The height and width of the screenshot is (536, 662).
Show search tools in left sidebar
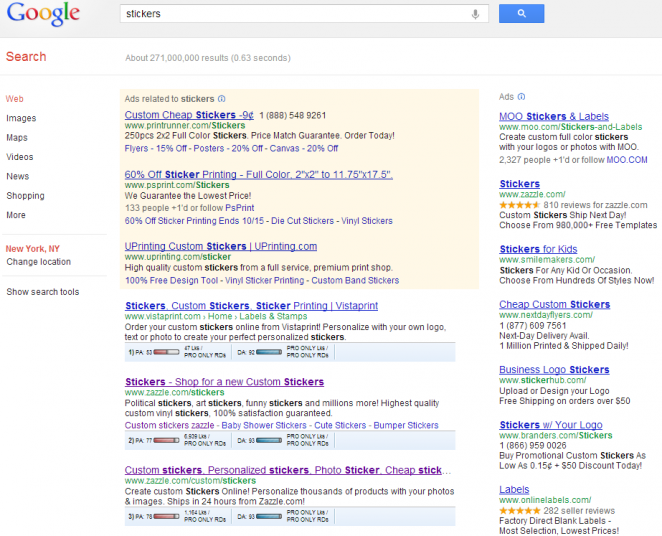pyautogui.click(x=43, y=292)
